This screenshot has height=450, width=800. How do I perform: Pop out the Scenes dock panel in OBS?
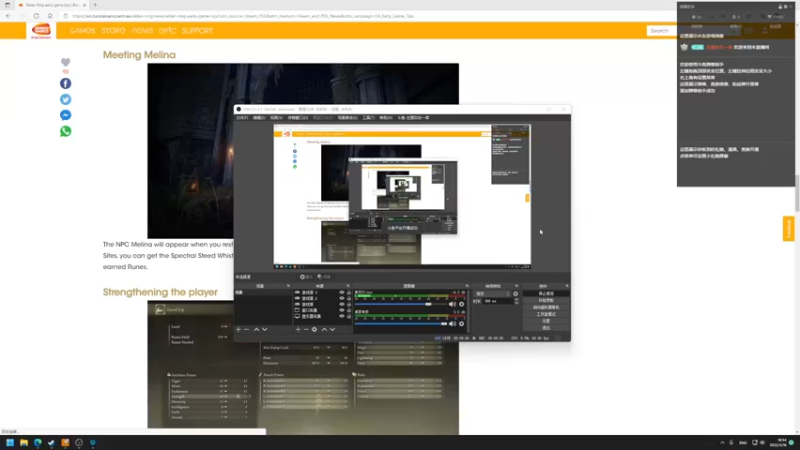288,286
